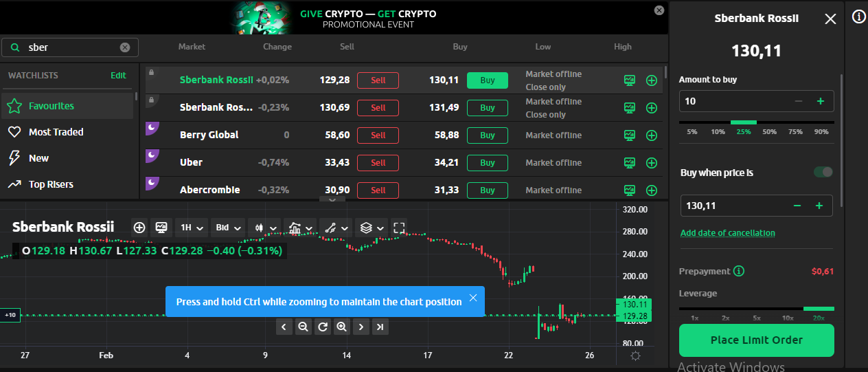
Task: Zoom out the chart
Action: (303, 327)
